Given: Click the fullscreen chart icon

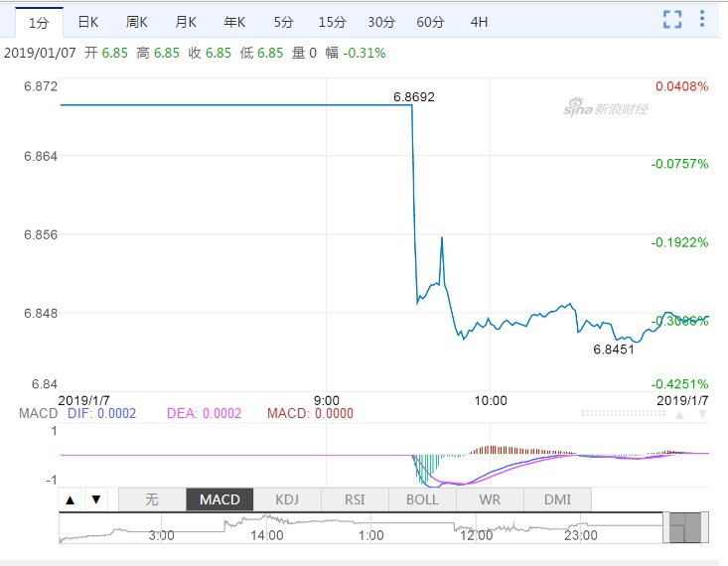Looking at the screenshot, I should click(x=672, y=19).
